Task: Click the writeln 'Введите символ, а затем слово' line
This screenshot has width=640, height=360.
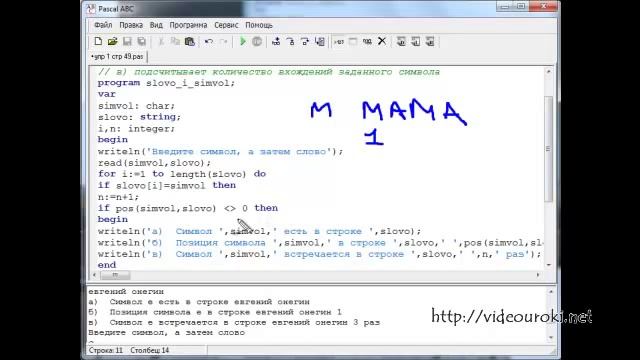Action: point(221,151)
